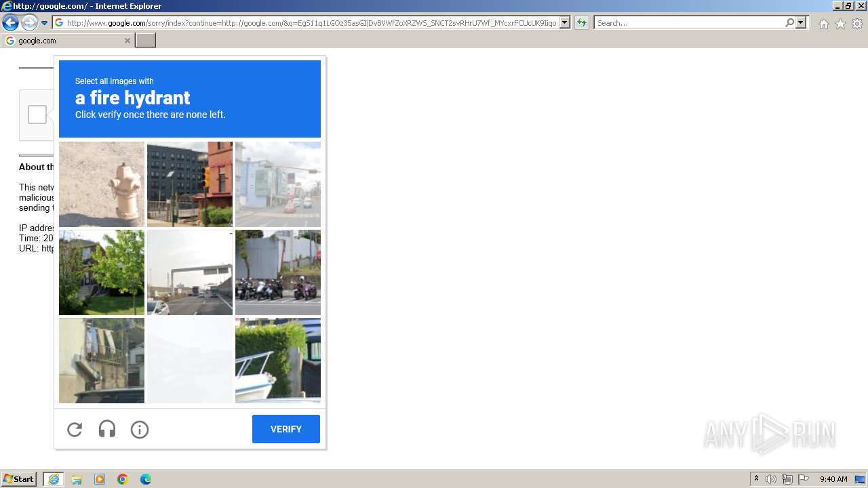This screenshot has height=488, width=868.
Task: Click the VERIFY button
Action: click(x=286, y=429)
